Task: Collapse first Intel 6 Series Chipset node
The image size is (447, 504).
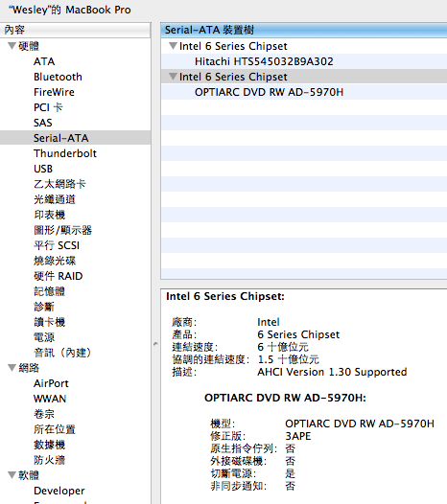Action: click(173, 46)
